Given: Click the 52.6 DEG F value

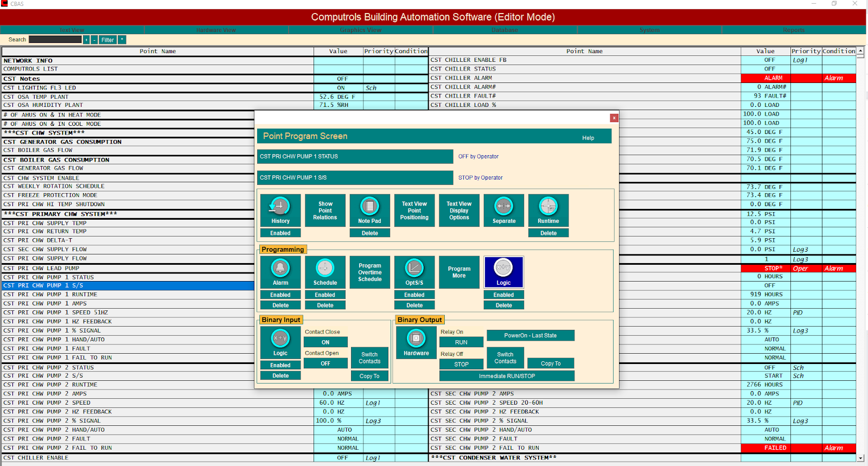Looking at the screenshot, I should coord(338,97).
